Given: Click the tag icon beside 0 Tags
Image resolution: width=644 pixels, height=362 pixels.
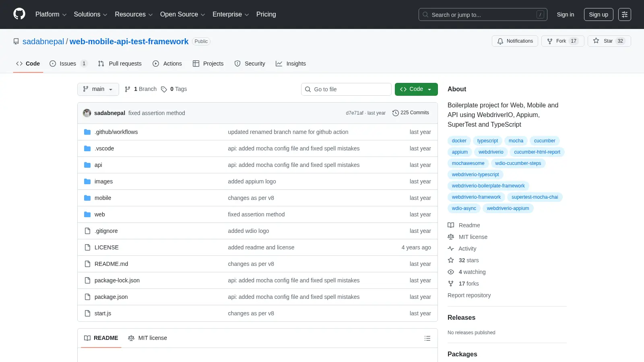Looking at the screenshot, I should click(x=164, y=89).
